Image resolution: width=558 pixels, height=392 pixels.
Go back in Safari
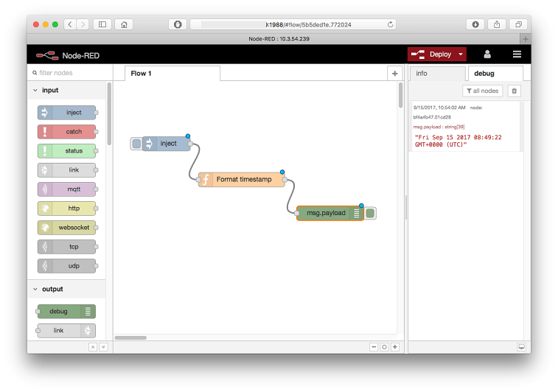coord(70,24)
